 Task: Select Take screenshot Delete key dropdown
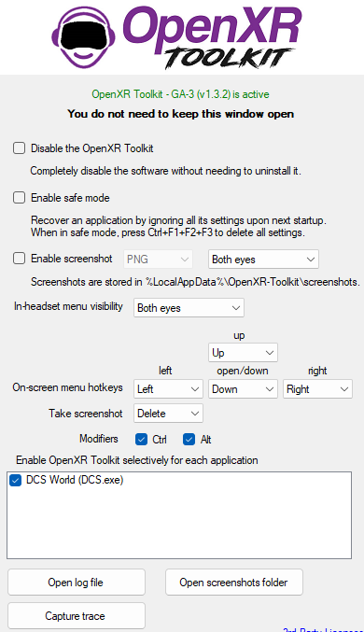tap(168, 414)
